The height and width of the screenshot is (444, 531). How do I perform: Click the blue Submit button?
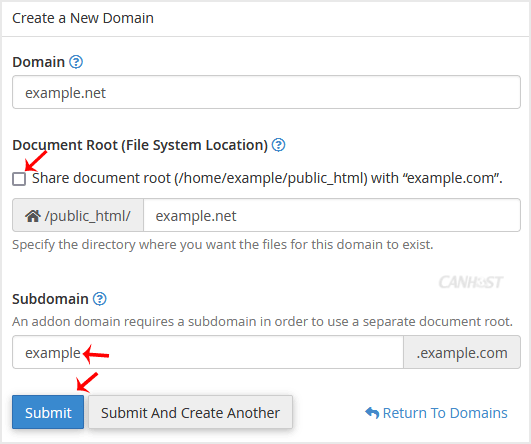pos(48,412)
